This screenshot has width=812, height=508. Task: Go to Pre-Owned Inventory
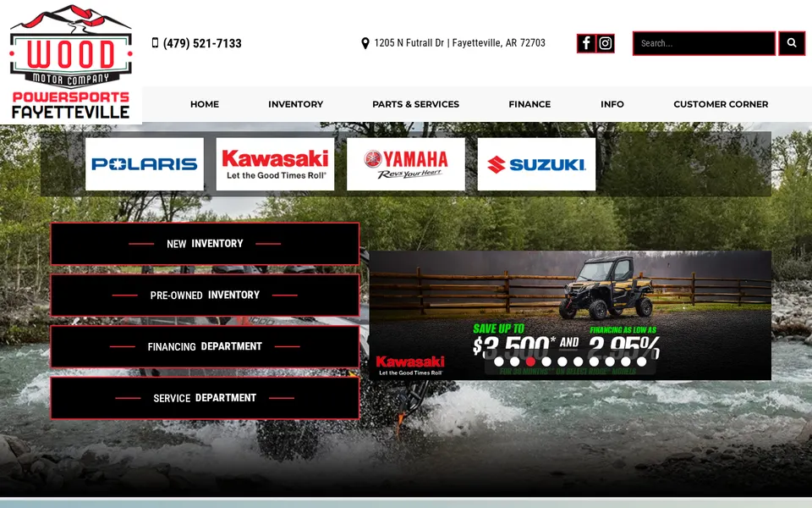click(x=205, y=295)
